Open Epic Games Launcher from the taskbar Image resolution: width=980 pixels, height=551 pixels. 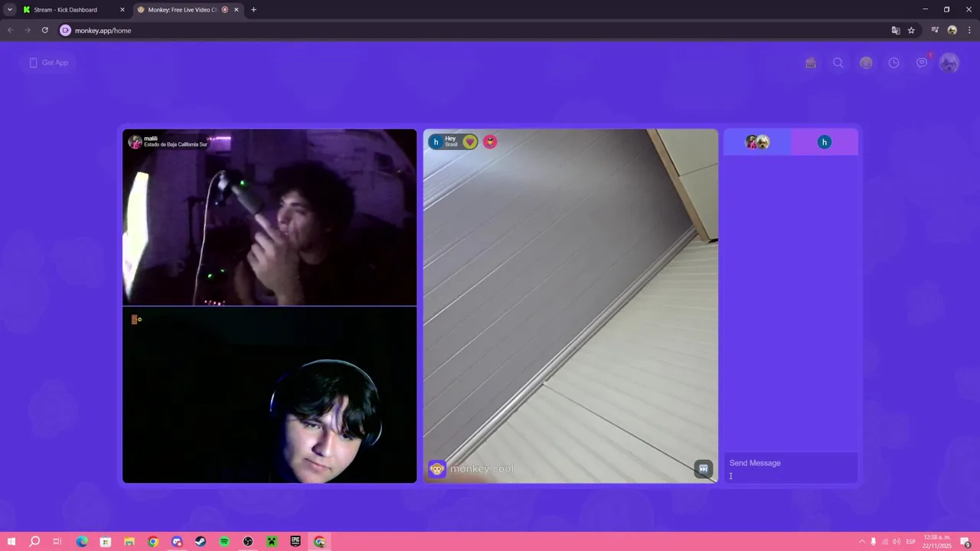click(x=296, y=542)
